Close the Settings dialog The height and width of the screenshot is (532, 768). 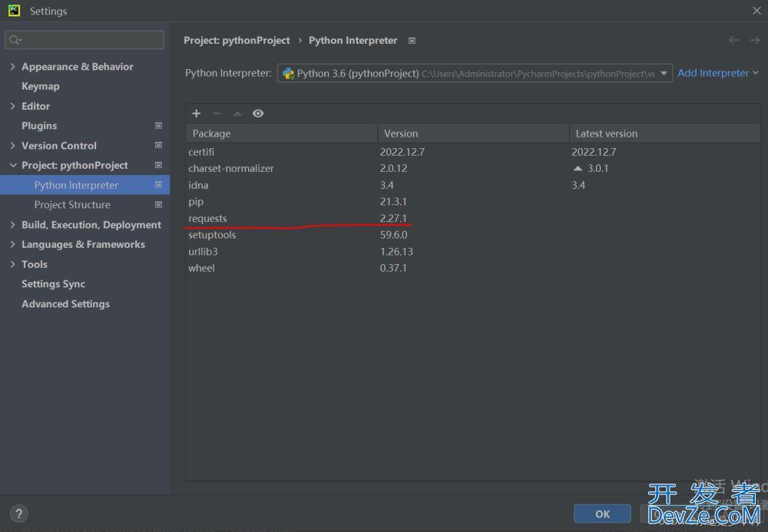[x=756, y=10]
